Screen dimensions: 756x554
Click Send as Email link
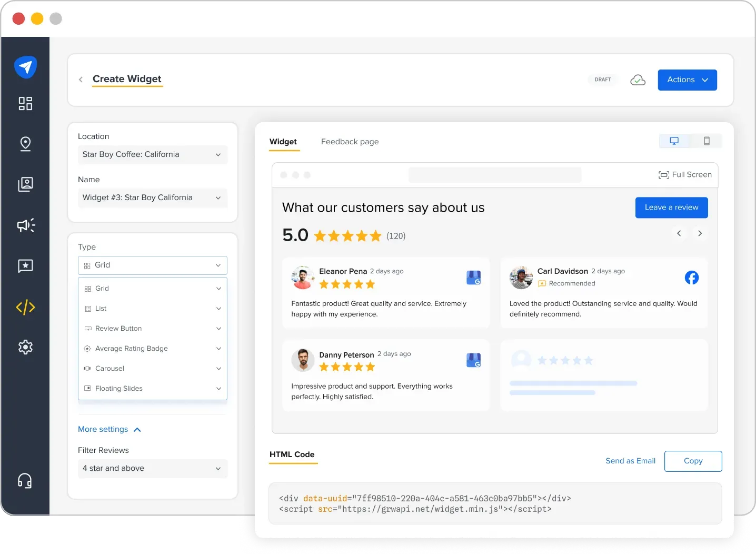pos(630,461)
